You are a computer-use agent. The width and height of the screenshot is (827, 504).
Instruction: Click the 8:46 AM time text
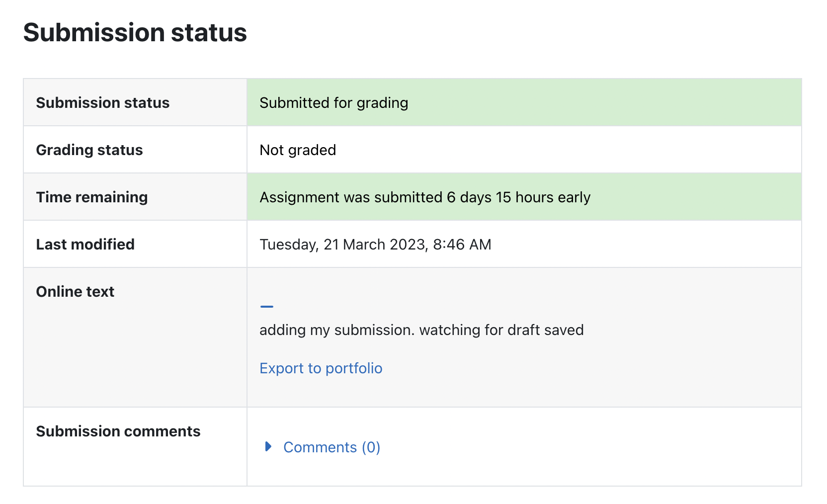462,245
